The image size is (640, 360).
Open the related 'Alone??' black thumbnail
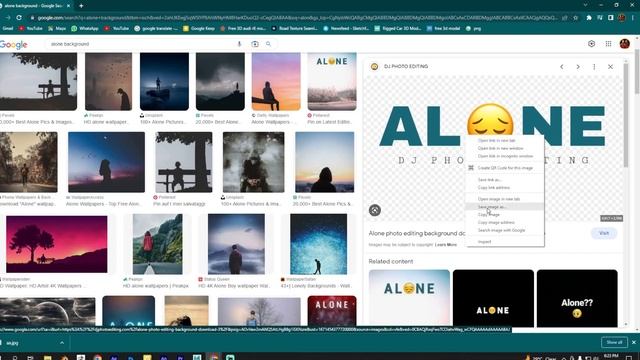pos(577,298)
